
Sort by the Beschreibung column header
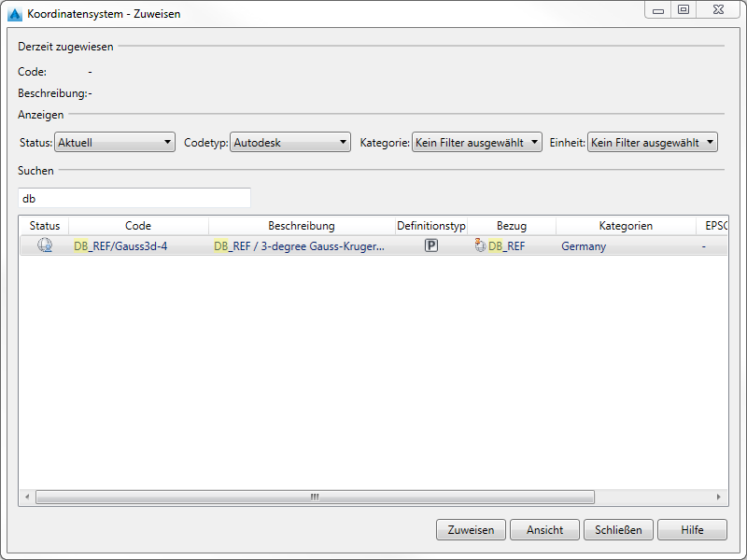click(301, 226)
